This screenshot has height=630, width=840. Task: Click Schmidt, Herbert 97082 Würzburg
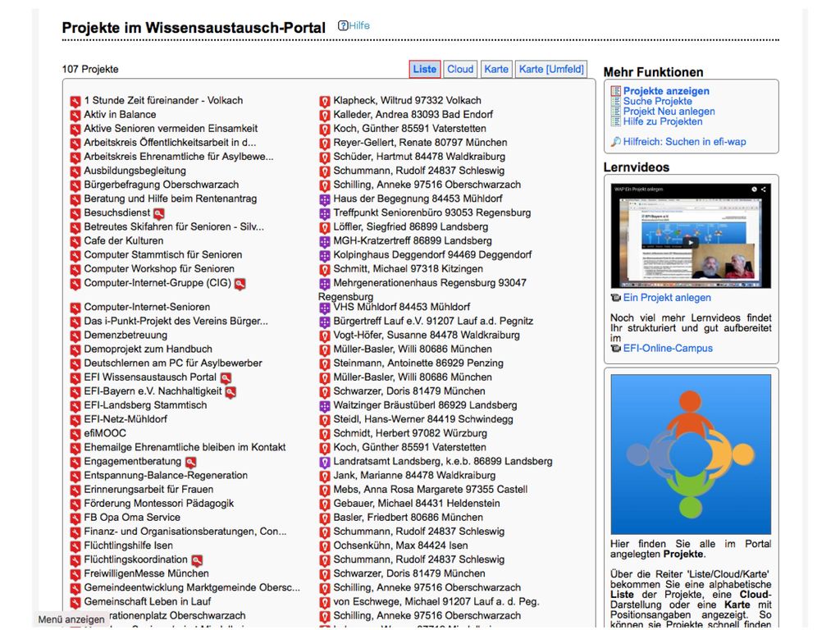click(x=410, y=433)
